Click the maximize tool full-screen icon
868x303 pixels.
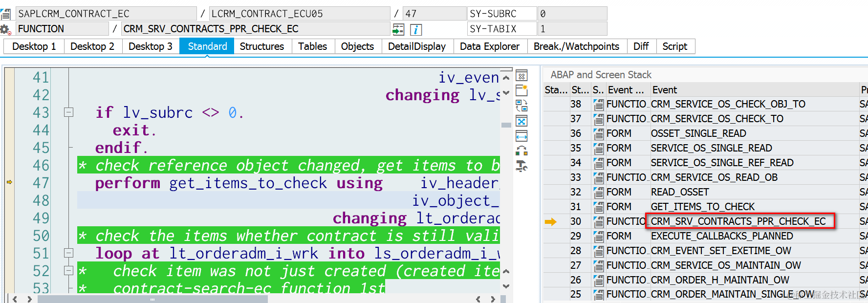521,121
